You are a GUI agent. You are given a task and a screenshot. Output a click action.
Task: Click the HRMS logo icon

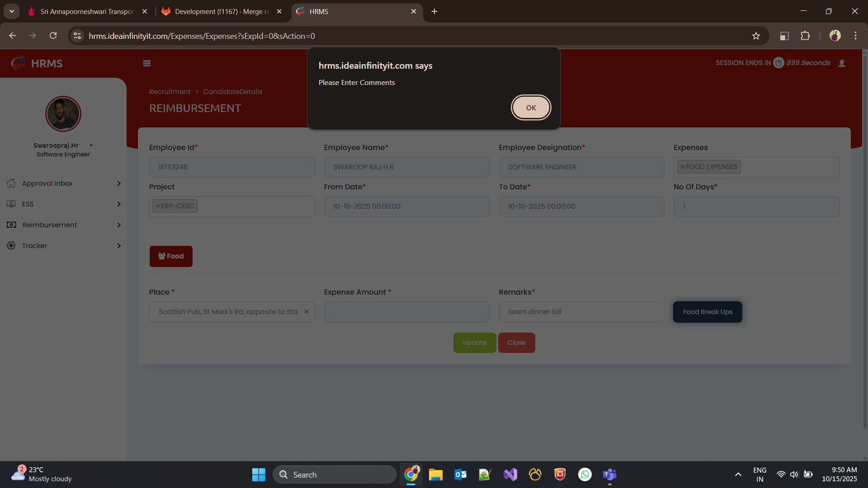pos(19,63)
